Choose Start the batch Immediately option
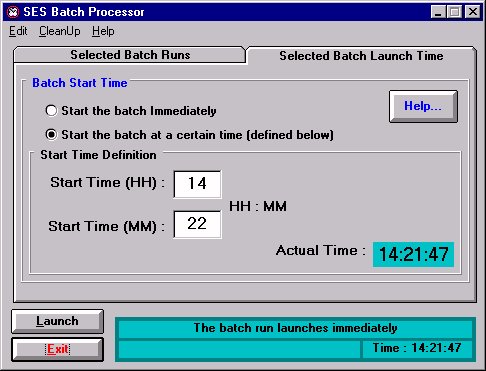486x371 pixels. [131, 111]
